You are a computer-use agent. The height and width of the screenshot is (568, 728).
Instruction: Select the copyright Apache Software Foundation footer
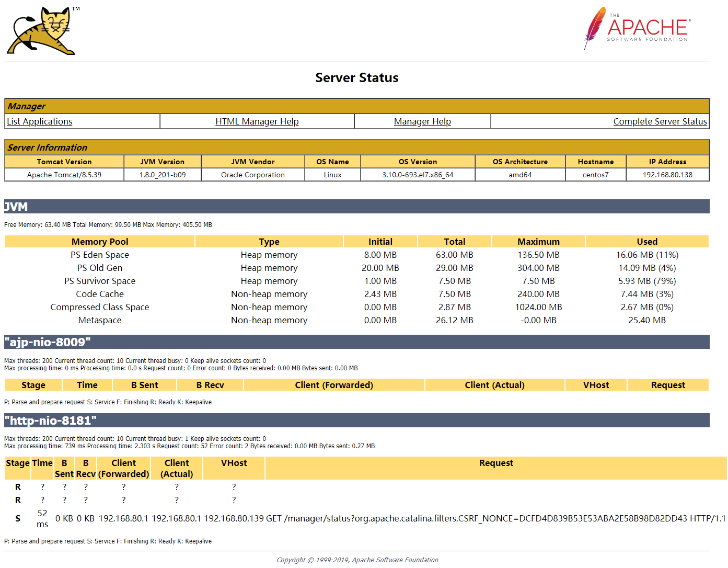tap(357, 560)
